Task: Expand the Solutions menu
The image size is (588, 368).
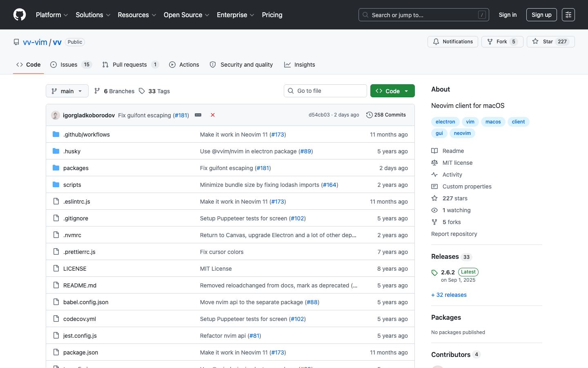Action: point(93,15)
